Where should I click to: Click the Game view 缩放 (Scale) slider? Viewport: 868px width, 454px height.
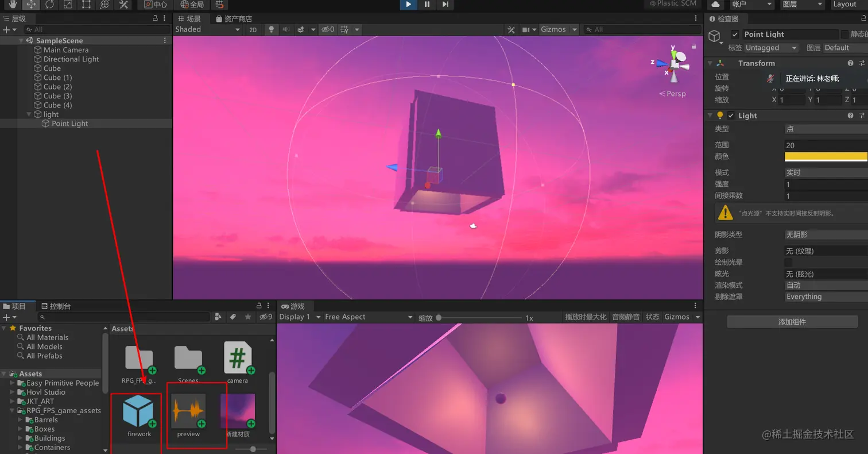pos(480,317)
